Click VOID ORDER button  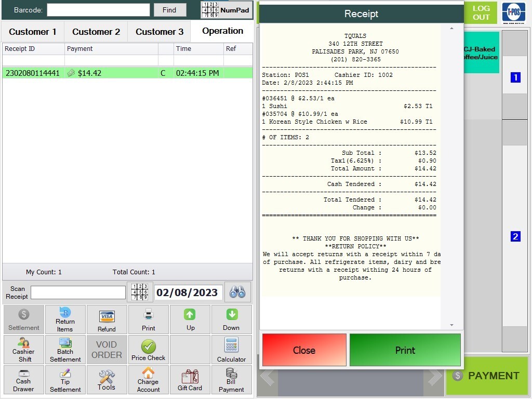point(107,350)
